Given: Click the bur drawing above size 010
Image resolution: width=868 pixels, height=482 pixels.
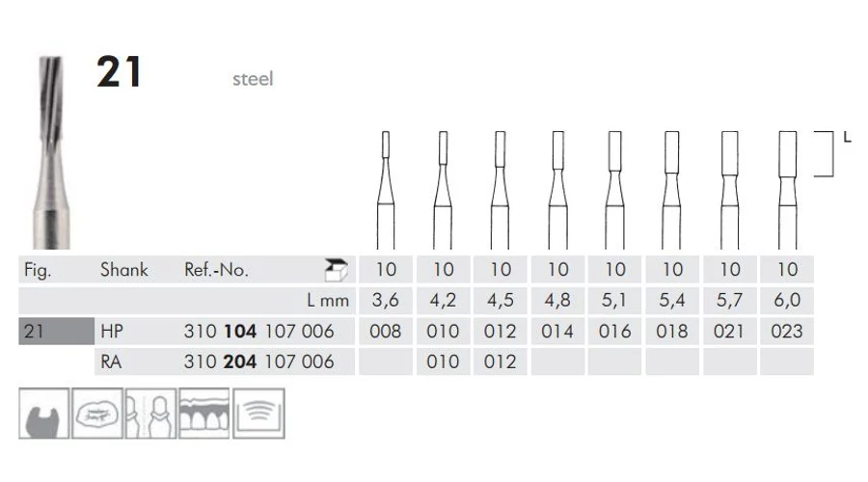Looking at the screenshot, I should 443,190.
